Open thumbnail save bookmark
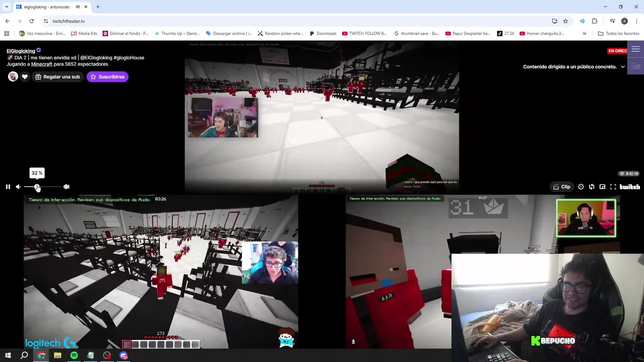This screenshot has height=362, width=644. pos(417,34)
